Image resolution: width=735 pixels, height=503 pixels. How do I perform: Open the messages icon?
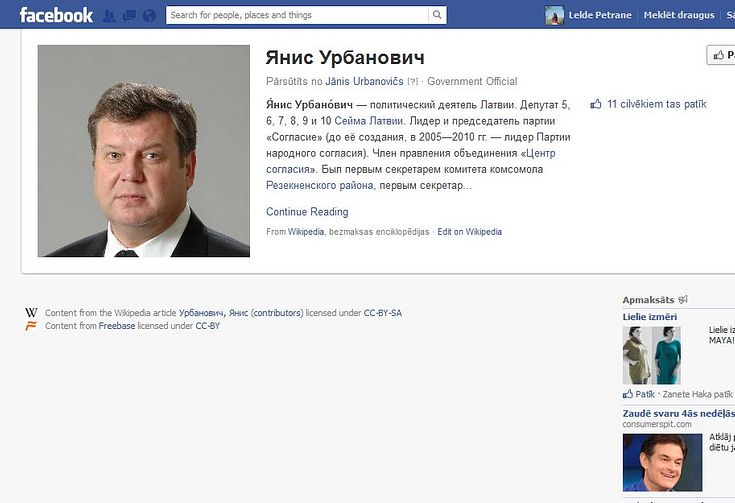point(129,16)
